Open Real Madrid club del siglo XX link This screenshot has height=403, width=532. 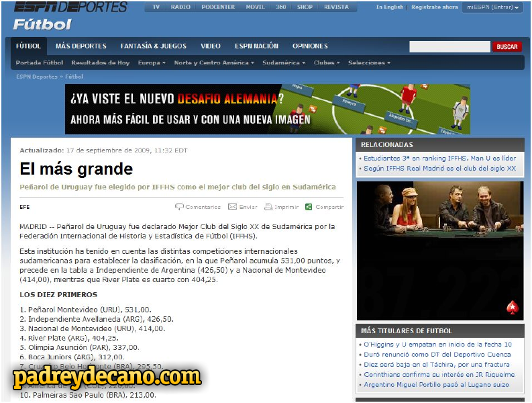pos(439,168)
